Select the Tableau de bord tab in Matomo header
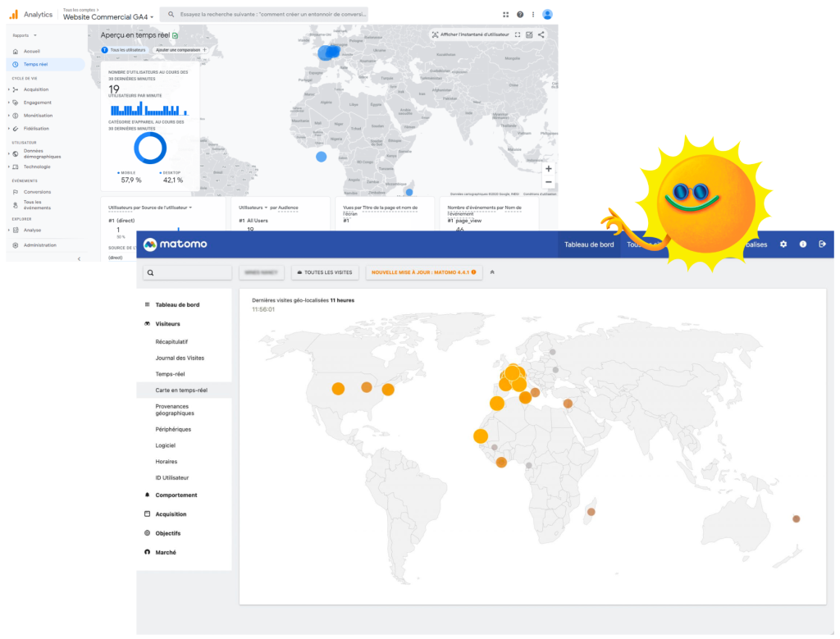Viewport: 840px width, 639px height. [589, 244]
